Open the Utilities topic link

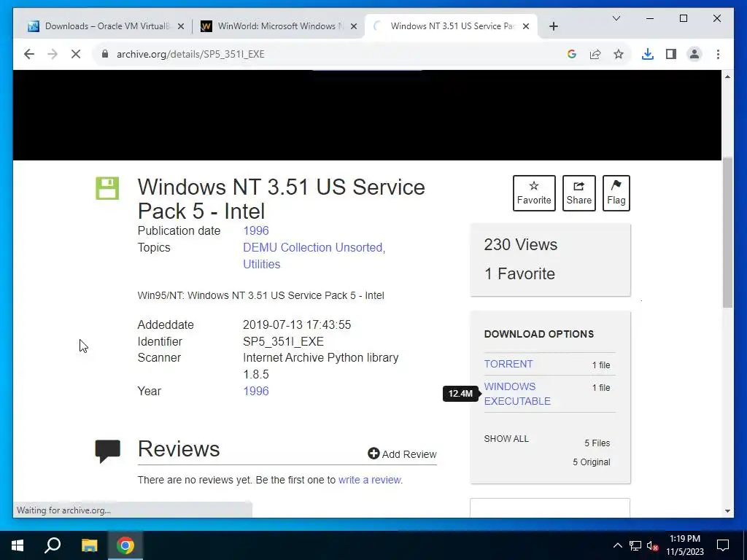262,264
